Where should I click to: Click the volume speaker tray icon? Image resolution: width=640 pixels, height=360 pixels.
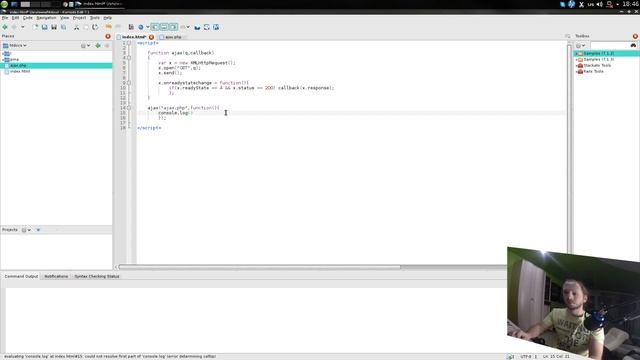point(600,4)
